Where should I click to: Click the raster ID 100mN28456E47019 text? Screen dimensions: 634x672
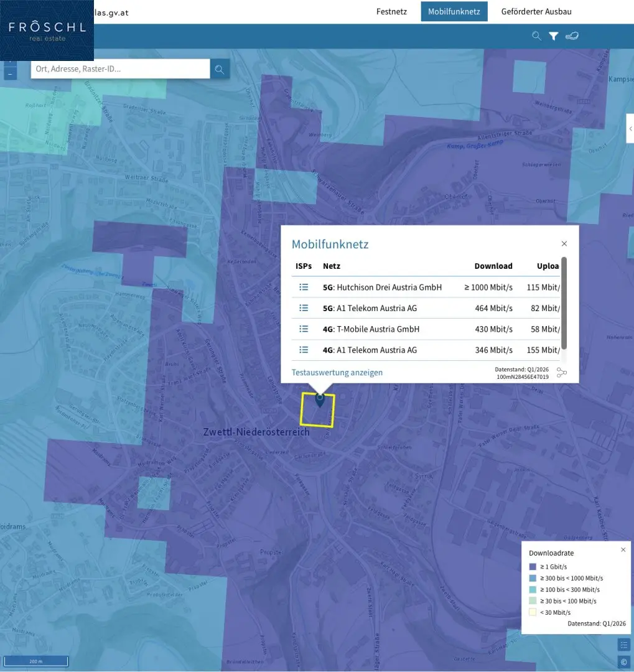(x=523, y=377)
